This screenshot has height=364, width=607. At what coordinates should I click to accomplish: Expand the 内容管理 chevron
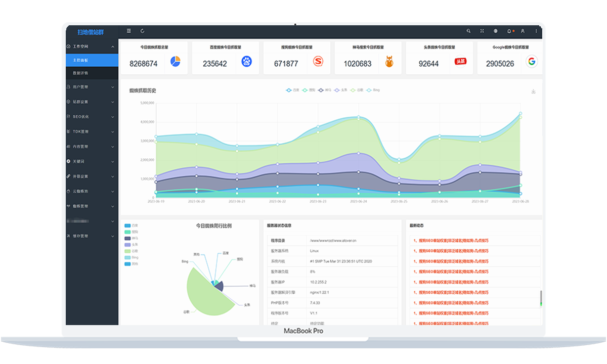click(112, 147)
